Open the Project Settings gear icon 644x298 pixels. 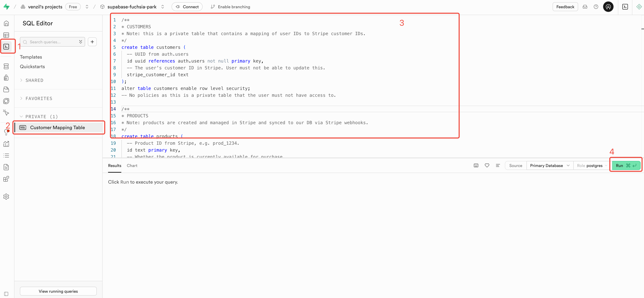click(6, 197)
